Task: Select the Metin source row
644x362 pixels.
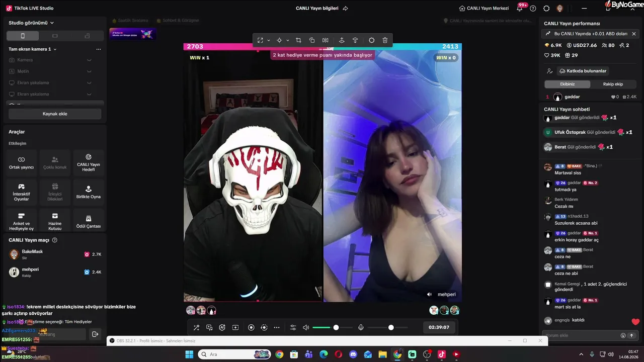Action: 55,71
